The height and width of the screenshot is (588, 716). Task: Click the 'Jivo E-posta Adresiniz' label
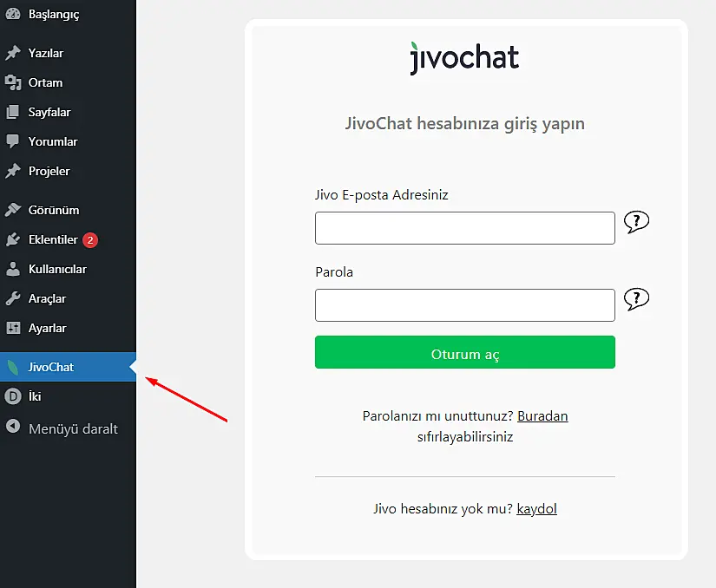381,195
